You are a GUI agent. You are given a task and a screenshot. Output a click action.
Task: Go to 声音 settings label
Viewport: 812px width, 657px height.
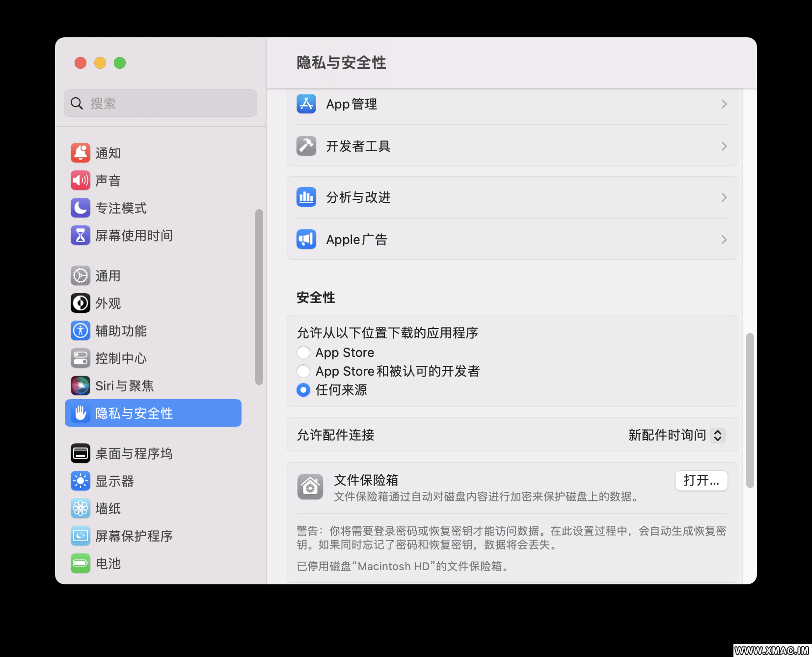(108, 181)
